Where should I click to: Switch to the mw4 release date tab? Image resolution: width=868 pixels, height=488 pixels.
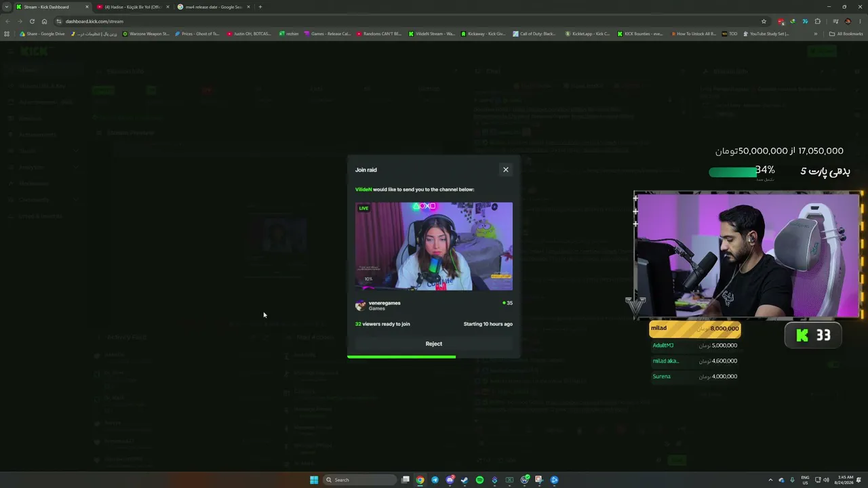point(214,7)
